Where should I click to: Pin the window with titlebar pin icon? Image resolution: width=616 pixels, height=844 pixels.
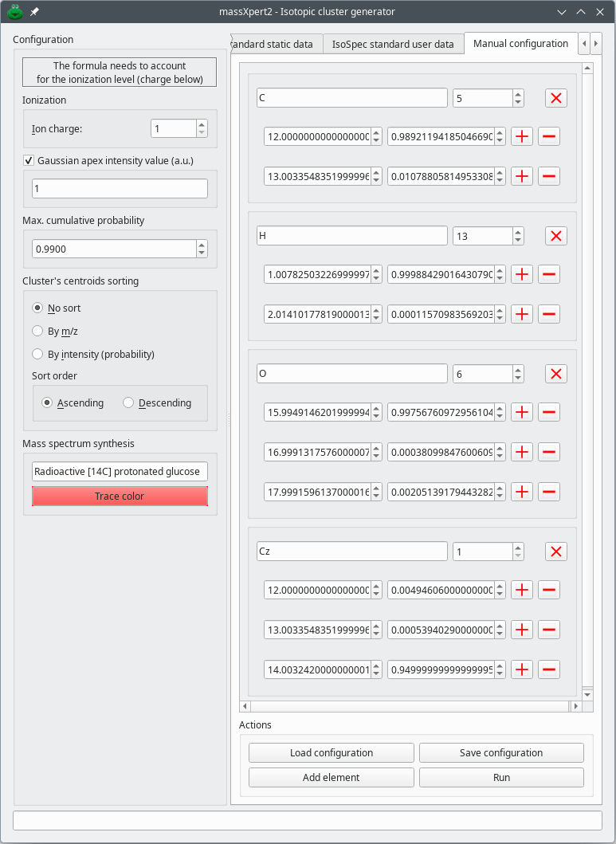34,12
